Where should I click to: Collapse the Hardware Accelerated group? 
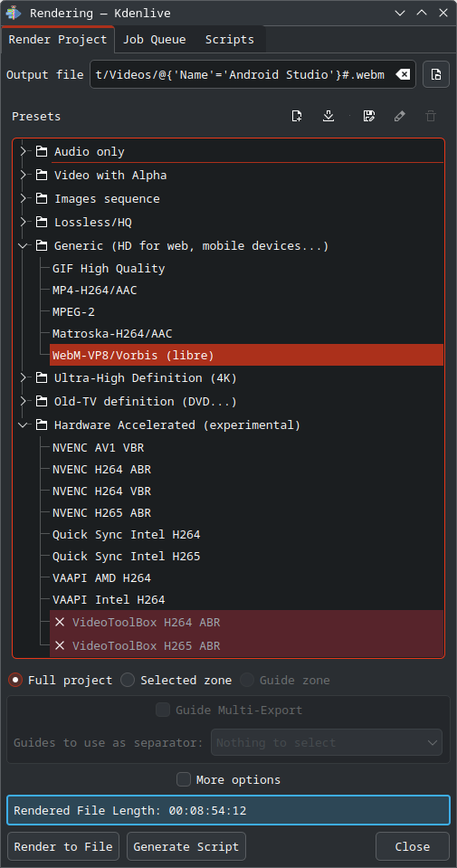pos(24,425)
